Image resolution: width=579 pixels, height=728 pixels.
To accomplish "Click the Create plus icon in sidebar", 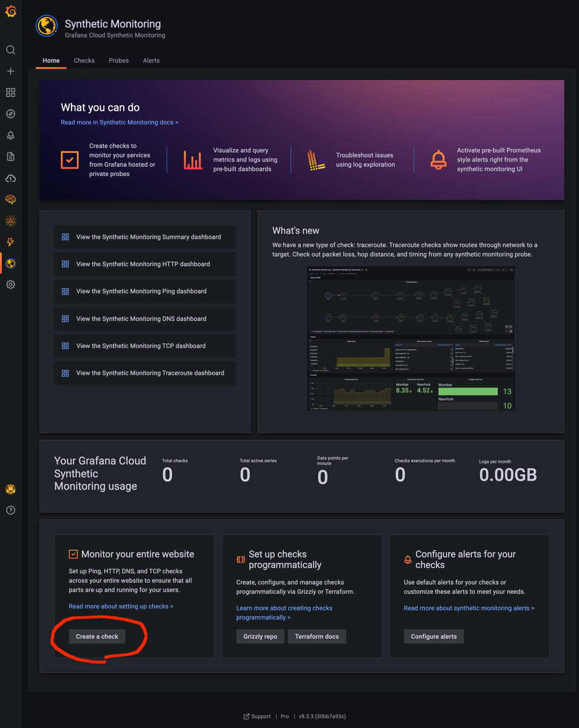I will point(10,71).
